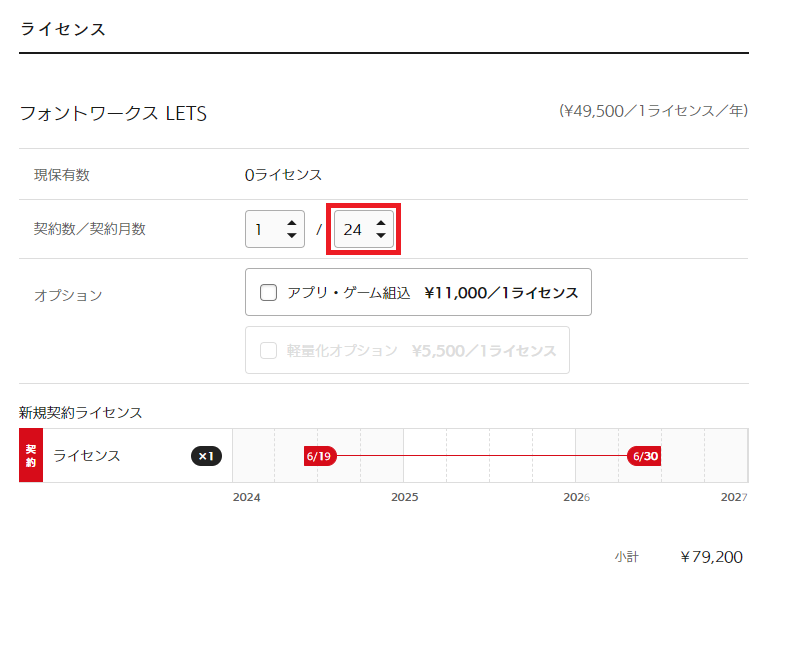Toggle the 軽量化オプション checkbox

268,351
